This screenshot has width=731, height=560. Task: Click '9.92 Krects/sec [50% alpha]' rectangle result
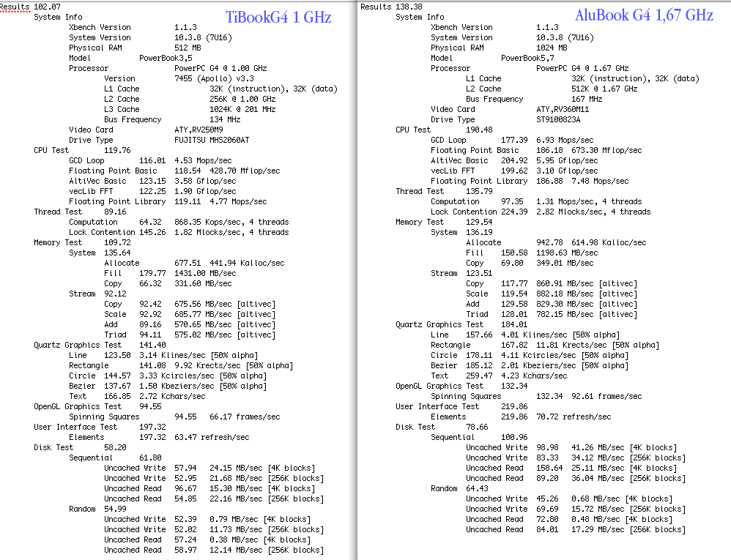click(x=234, y=366)
